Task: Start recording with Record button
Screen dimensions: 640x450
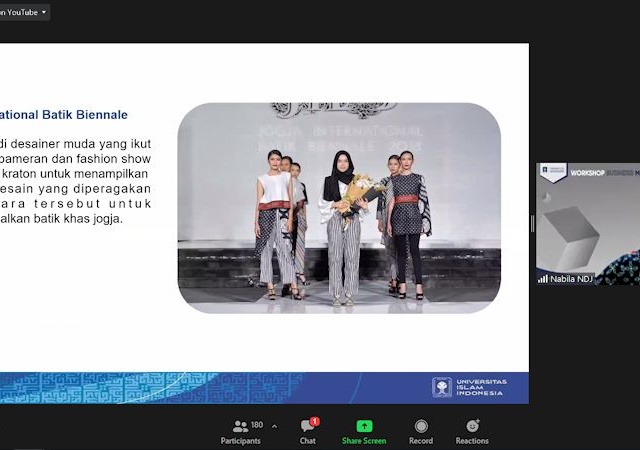Action: click(421, 432)
